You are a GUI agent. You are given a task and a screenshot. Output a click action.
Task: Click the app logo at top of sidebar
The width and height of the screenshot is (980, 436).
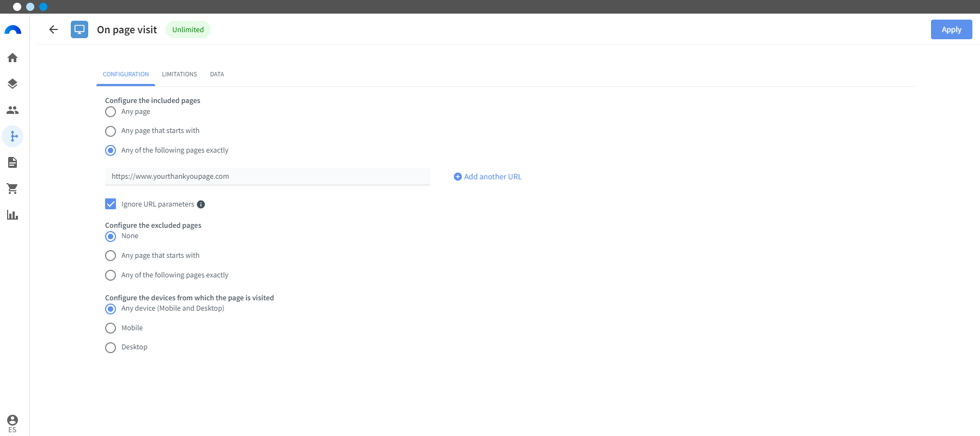[13, 30]
